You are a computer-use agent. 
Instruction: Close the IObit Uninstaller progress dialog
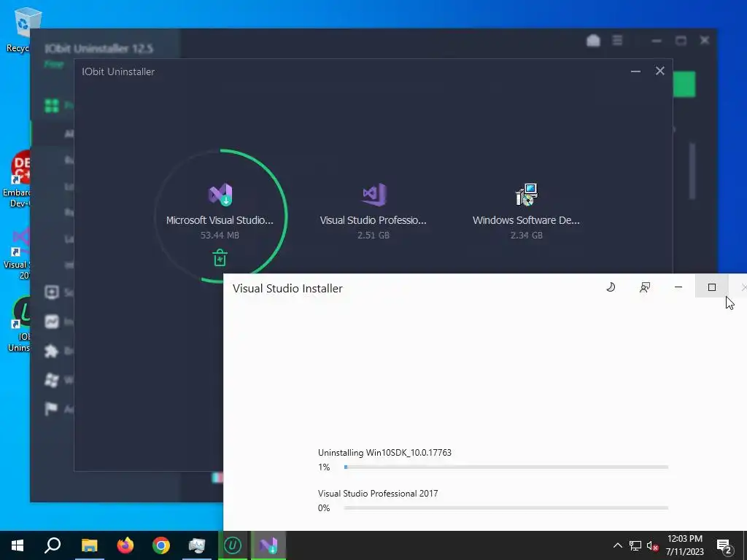click(659, 71)
